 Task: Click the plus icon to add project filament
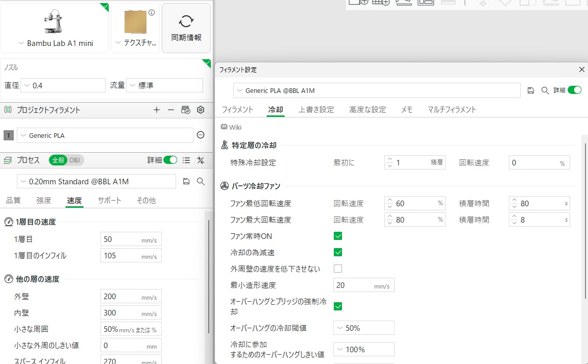157,110
